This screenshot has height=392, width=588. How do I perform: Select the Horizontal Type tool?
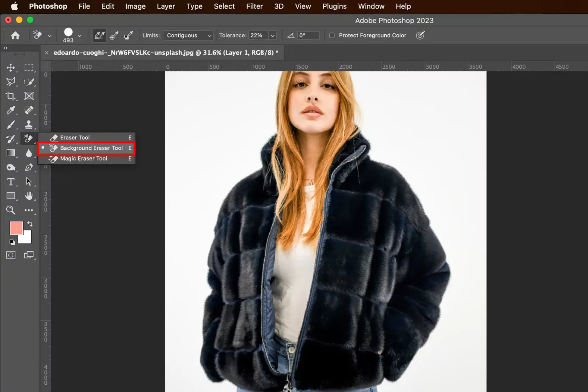(11, 182)
